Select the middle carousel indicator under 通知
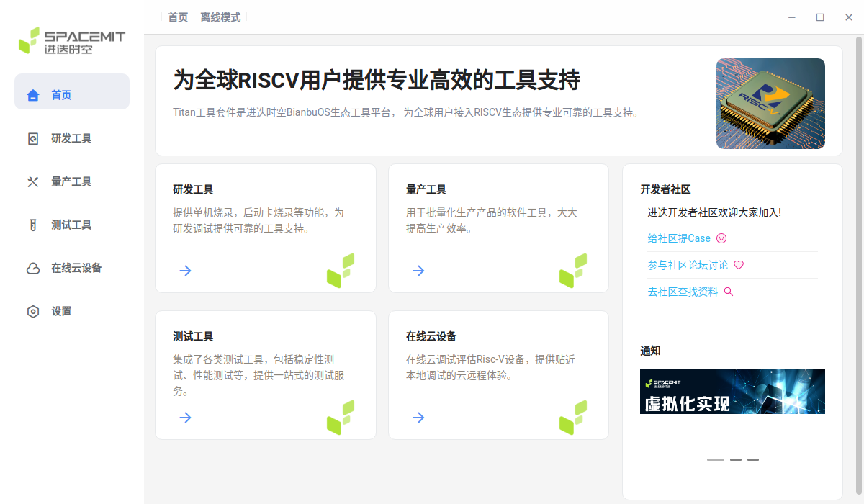Viewport: 864px width, 504px height. point(736,459)
